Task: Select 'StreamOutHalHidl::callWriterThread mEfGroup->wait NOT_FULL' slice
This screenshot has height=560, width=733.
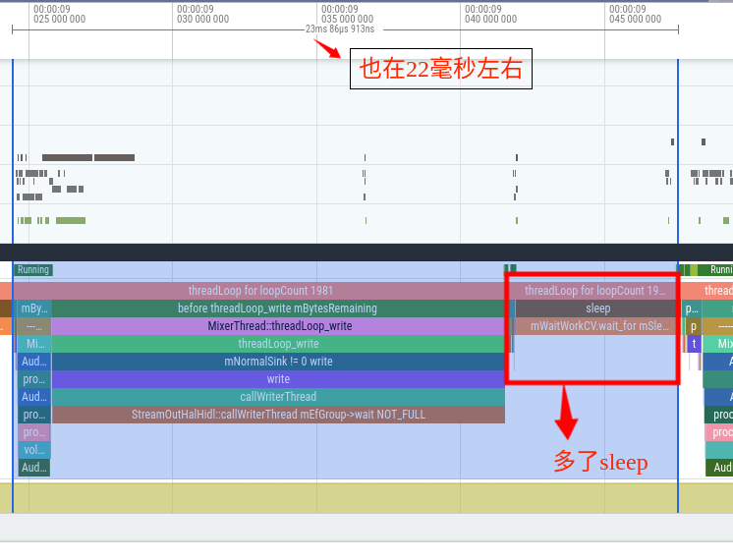Action: [x=278, y=415]
